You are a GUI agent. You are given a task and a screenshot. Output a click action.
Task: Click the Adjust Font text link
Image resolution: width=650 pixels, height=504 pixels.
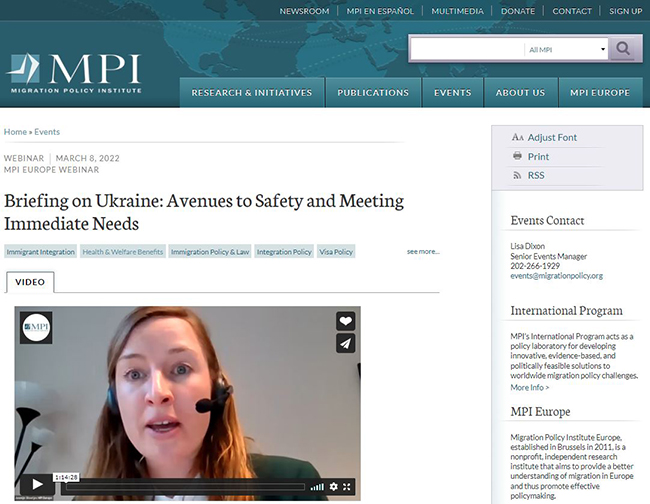(x=552, y=137)
